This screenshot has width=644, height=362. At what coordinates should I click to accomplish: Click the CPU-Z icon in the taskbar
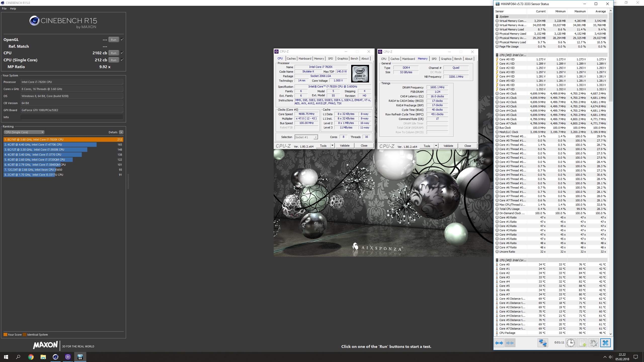[x=68, y=357]
